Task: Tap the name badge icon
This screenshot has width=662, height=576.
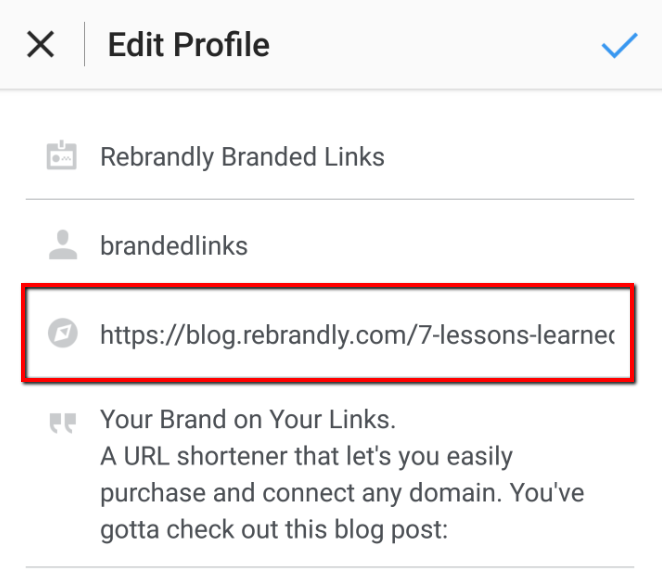Action: click(x=62, y=155)
